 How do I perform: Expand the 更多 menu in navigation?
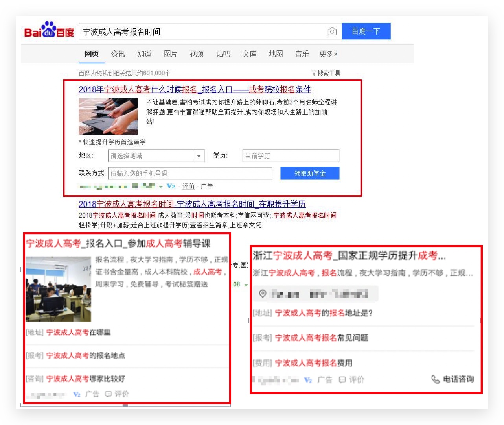(328, 54)
